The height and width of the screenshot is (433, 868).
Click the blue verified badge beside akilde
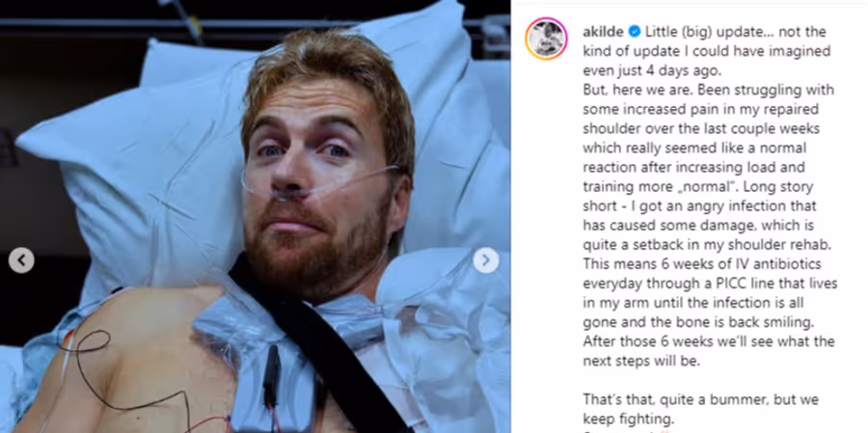[635, 32]
